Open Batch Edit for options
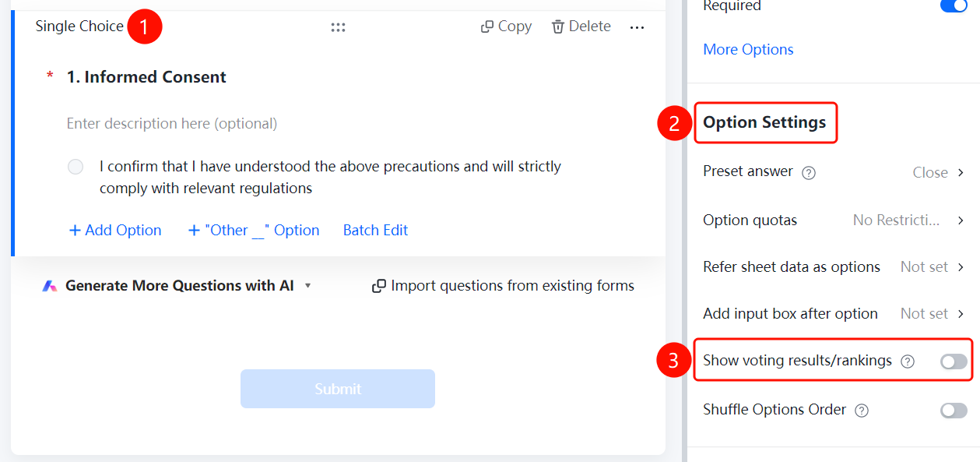Image resolution: width=980 pixels, height=462 pixels. (x=375, y=230)
